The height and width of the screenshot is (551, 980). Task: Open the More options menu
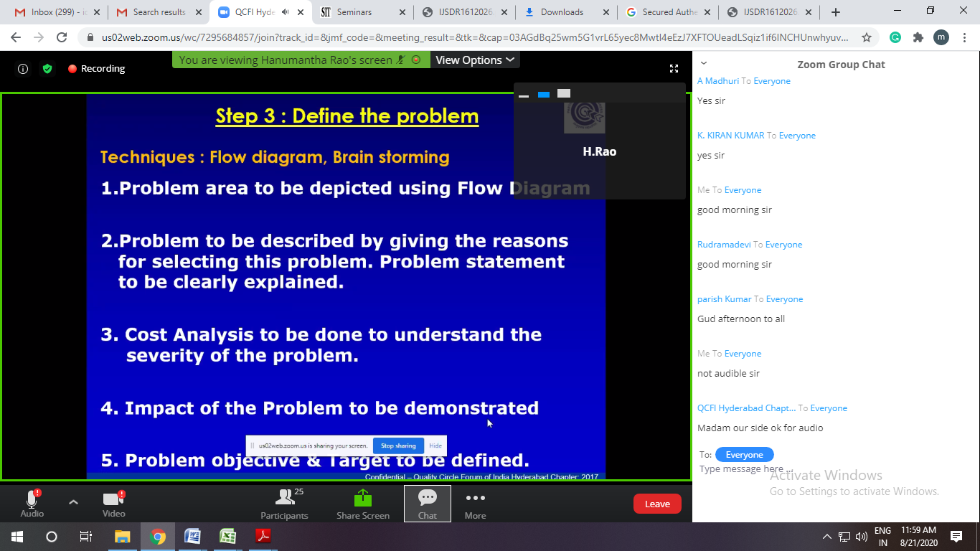tap(475, 504)
